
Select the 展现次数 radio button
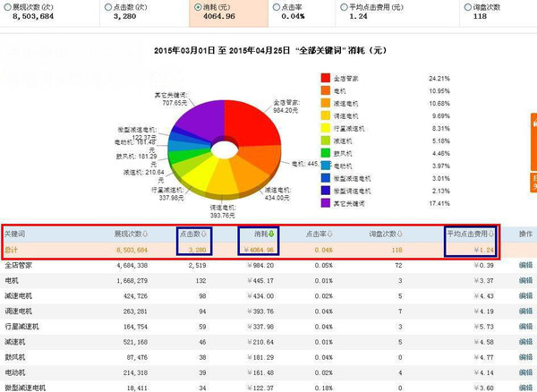point(8,7)
